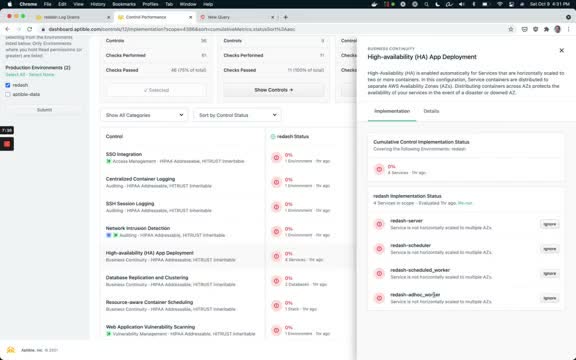The height and width of the screenshot is (360, 576).
Task: Click the SSO Integration failing status icon
Action: (x=276, y=158)
